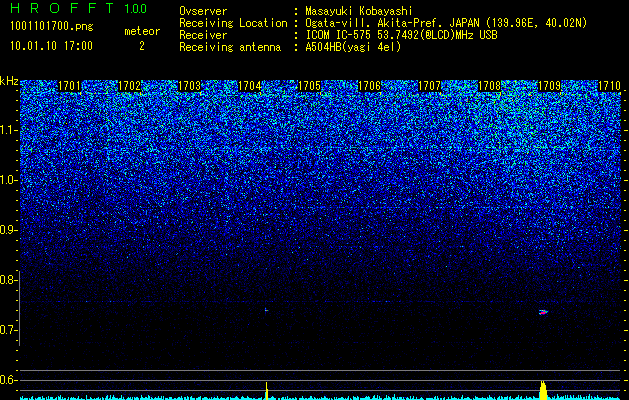This screenshot has width=629, height=400.
Task: Click the date stamp 10.01.10 17:00
Action: (51, 46)
